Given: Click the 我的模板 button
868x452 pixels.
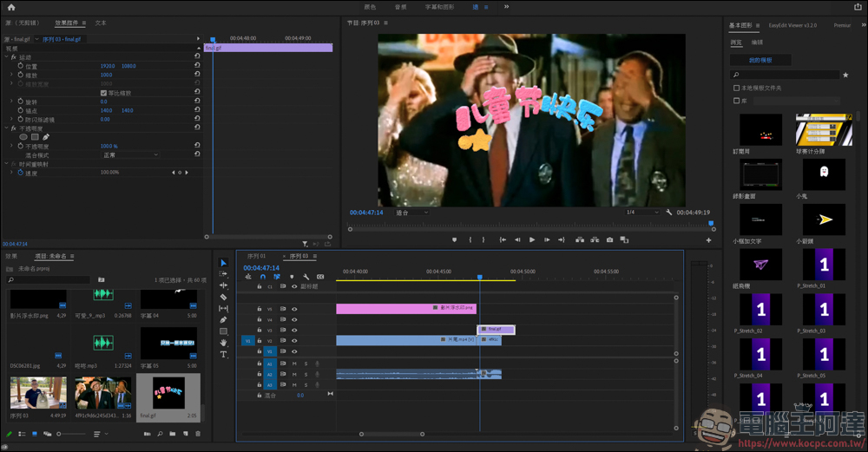Looking at the screenshot, I should point(760,60).
